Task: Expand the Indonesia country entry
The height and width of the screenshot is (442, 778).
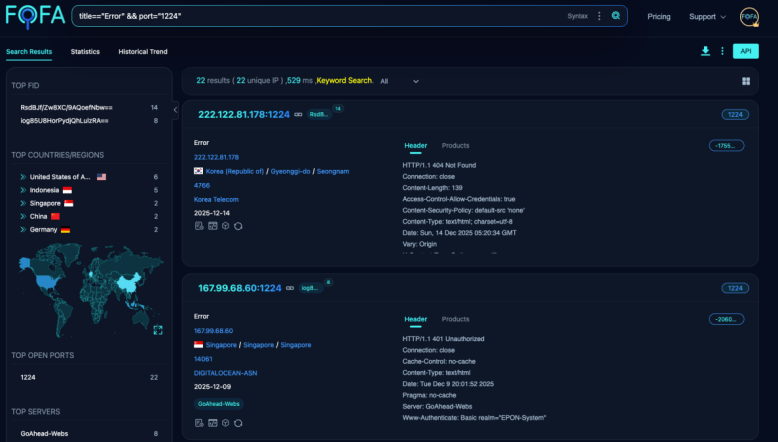Action: coord(22,190)
